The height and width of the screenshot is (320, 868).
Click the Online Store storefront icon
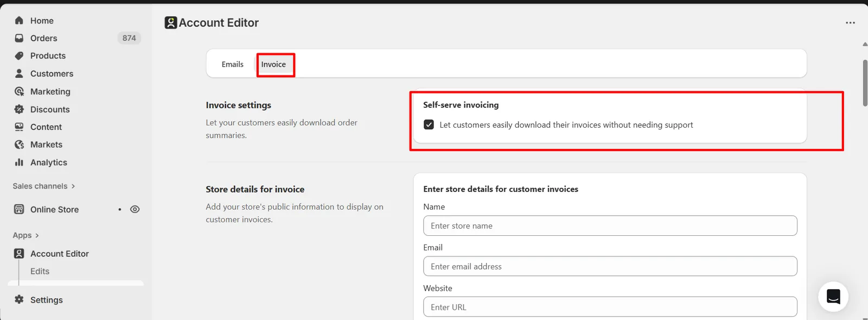(19, 209)
